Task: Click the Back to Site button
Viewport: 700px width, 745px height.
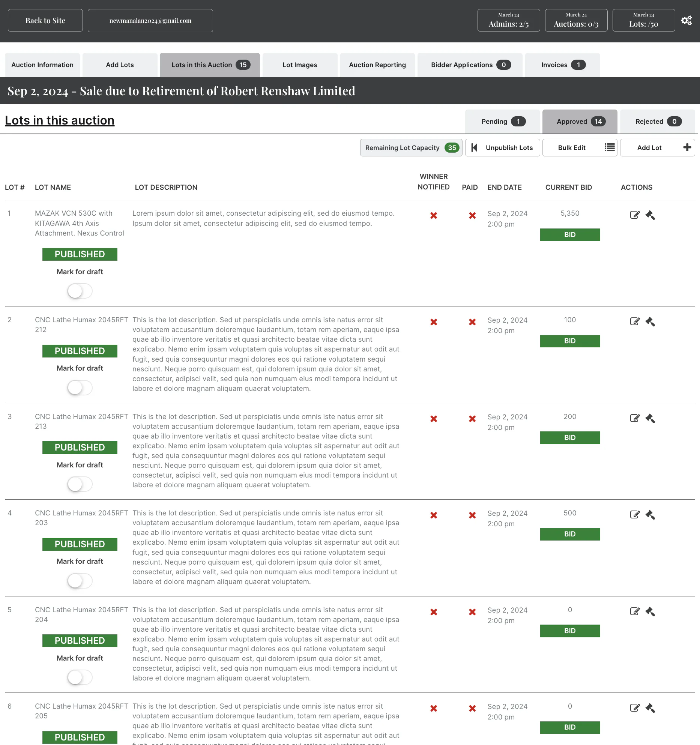Action: pyautogui.click(x=45, y=21)
